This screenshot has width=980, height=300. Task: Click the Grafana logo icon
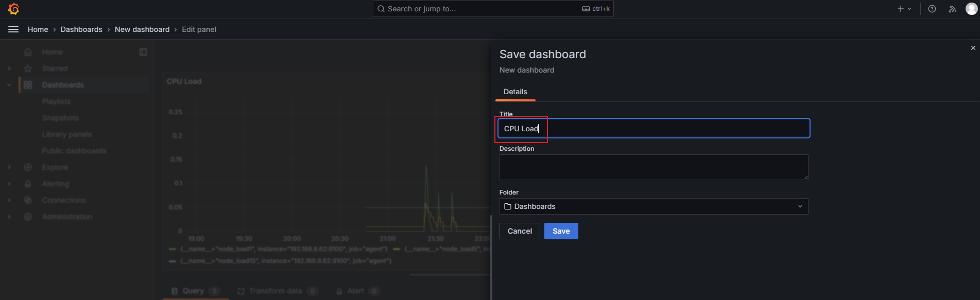[x=14, y=9]
